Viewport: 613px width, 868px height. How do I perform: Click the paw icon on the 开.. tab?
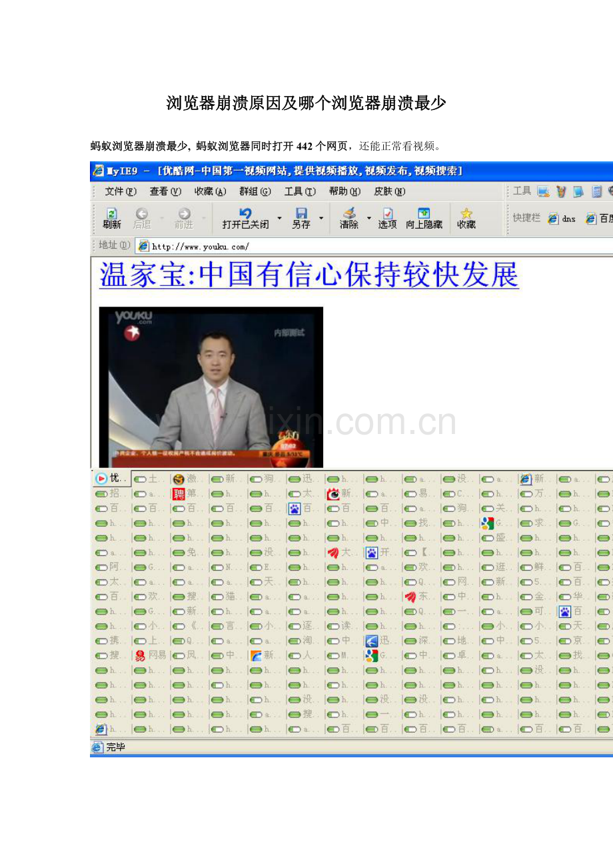coord(371,553)
